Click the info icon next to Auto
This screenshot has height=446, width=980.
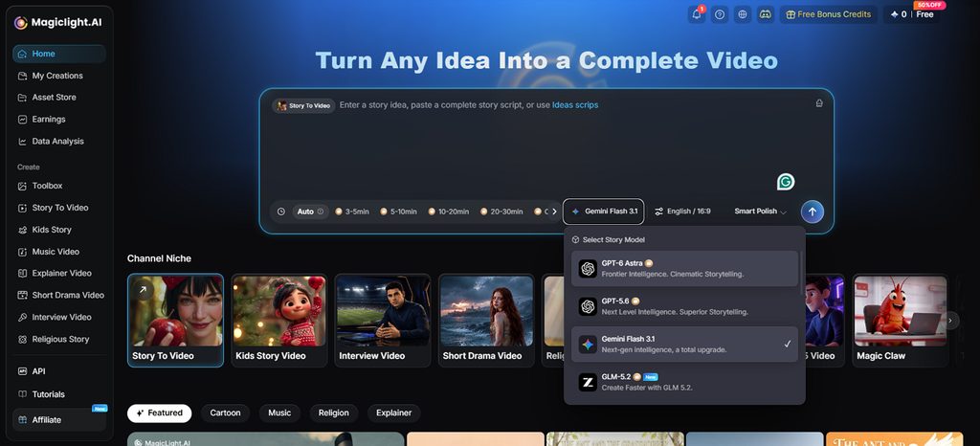(321, 212)
